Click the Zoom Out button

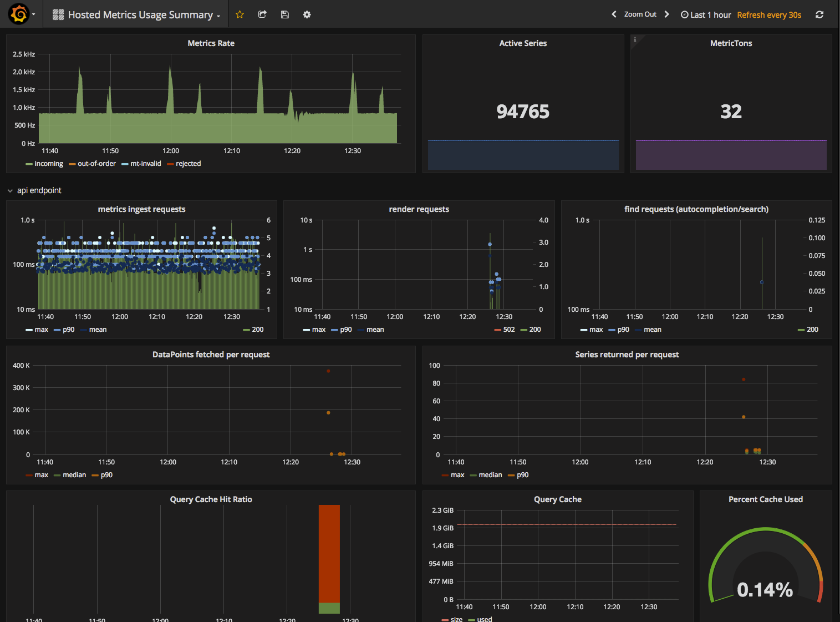tap(640, 14)
